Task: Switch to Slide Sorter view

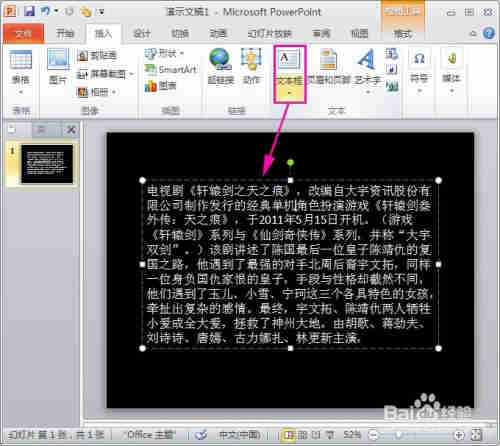Action: click(x=302, y=435)
